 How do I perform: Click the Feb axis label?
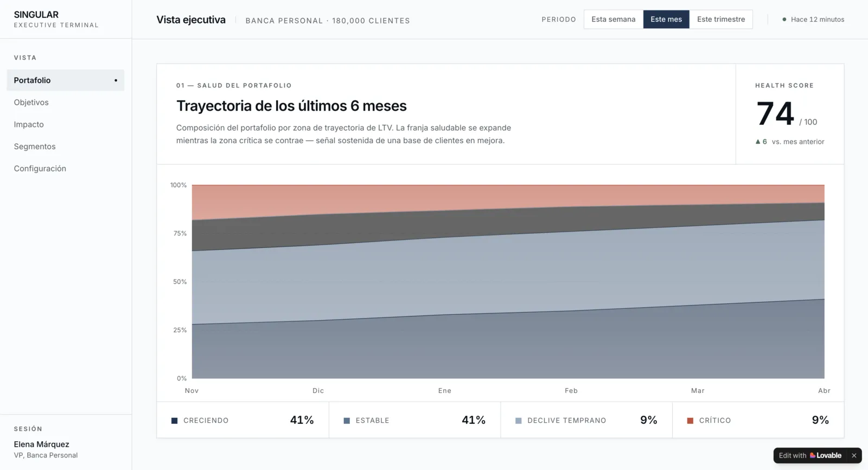(x=571, y=391)
